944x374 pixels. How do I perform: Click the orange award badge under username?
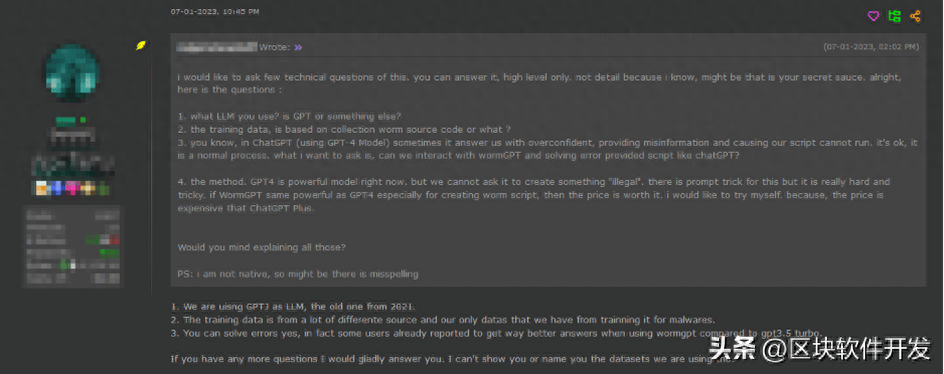point(42,188)
